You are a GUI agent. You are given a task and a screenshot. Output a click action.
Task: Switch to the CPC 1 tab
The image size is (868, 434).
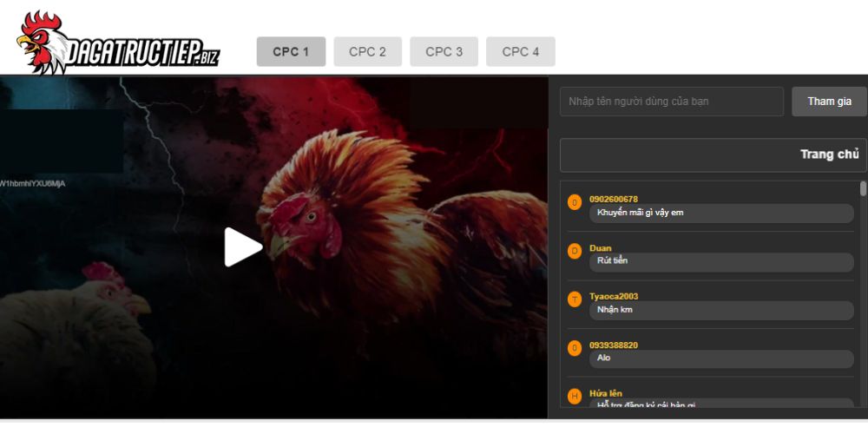(291, 51)
